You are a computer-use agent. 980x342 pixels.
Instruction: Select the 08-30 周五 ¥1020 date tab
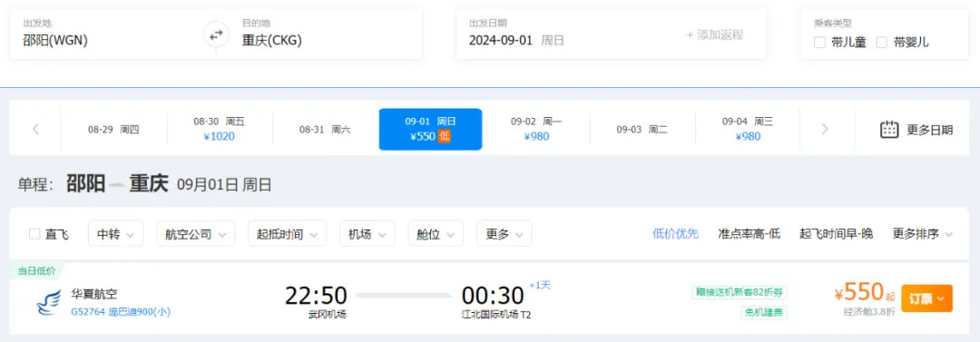click(220, 130)
